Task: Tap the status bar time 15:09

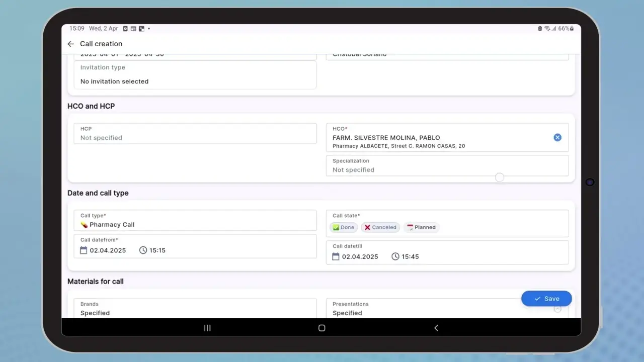Action: 77,29
